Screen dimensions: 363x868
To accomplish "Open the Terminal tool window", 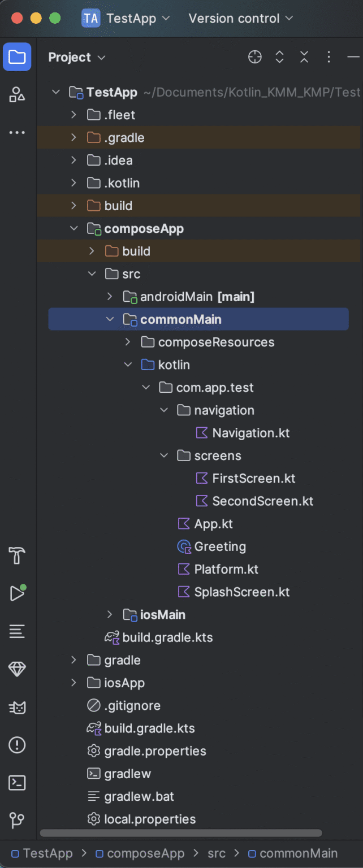I will pyautogui.click(x=17, y=783).
